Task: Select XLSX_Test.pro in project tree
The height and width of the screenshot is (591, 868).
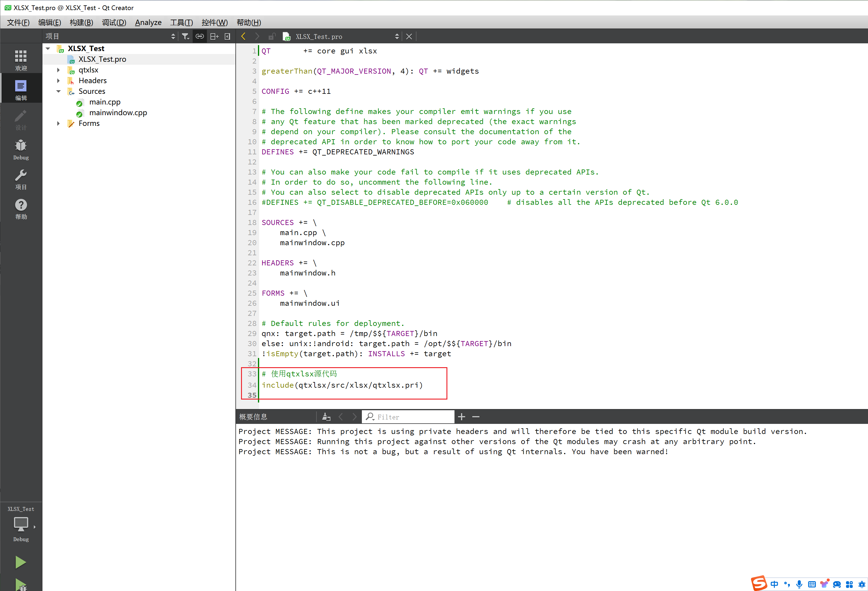Action: (x=102, y=59)
